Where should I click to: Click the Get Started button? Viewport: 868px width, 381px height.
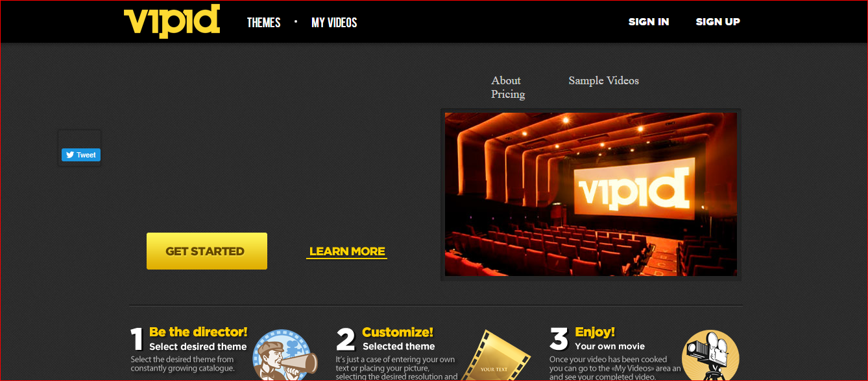(x=207, y=251)
